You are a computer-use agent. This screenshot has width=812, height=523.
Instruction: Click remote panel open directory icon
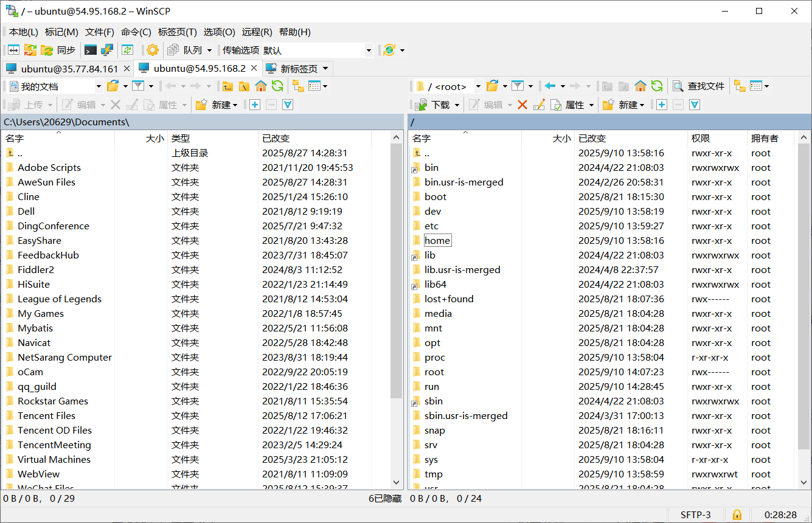point(492,86)
